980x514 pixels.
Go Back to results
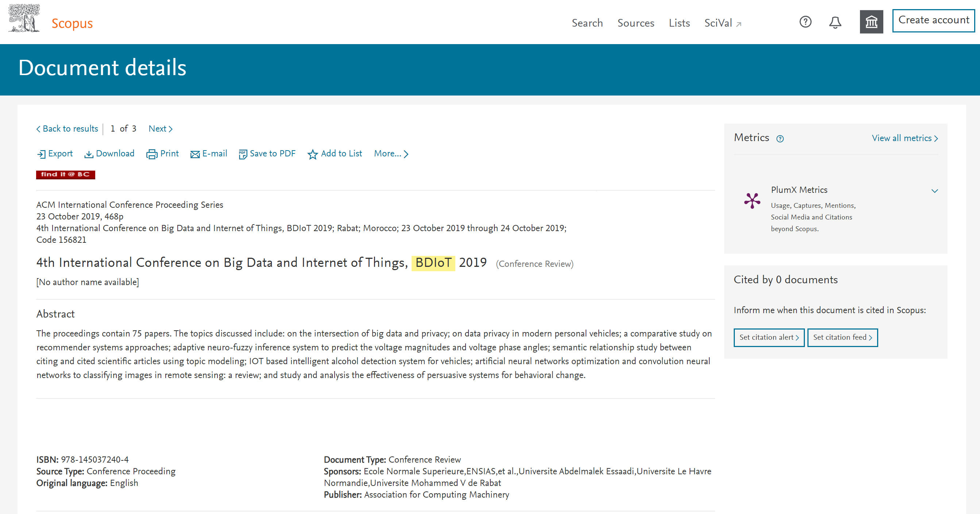[67, 128]
